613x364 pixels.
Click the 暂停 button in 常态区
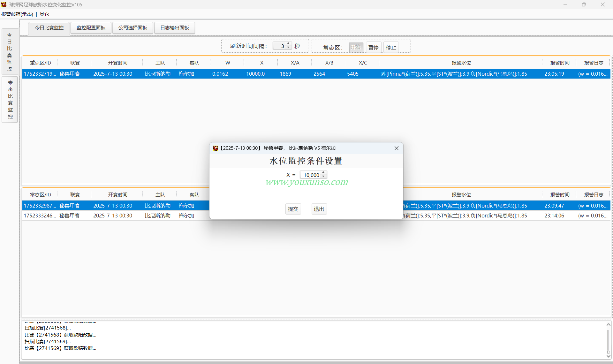pyautogui.click(x=373, y=47)
